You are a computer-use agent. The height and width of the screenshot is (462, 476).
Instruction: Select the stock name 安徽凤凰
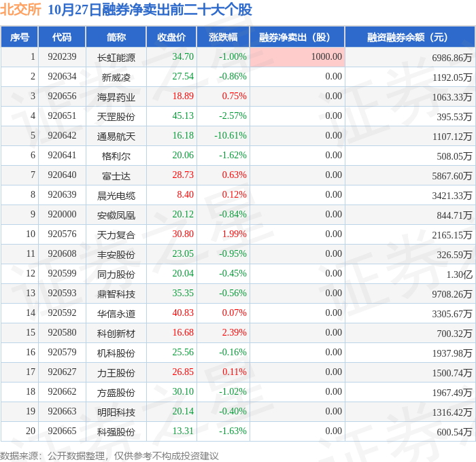click(116, 215)
